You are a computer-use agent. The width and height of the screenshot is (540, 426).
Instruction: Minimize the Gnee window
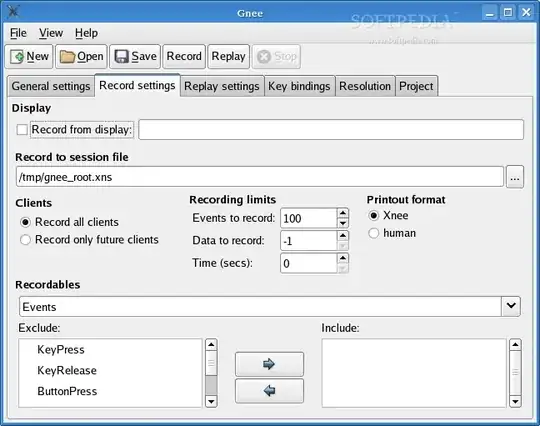tap(490, 13)
